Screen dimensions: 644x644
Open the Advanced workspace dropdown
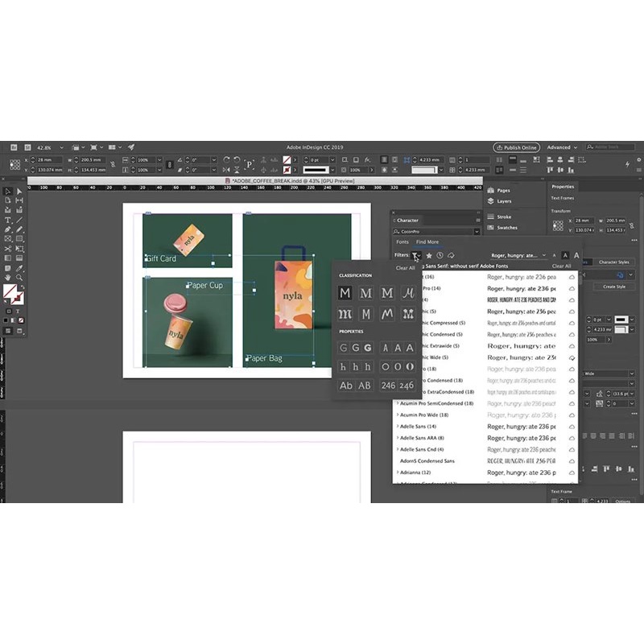click(561, 147)
